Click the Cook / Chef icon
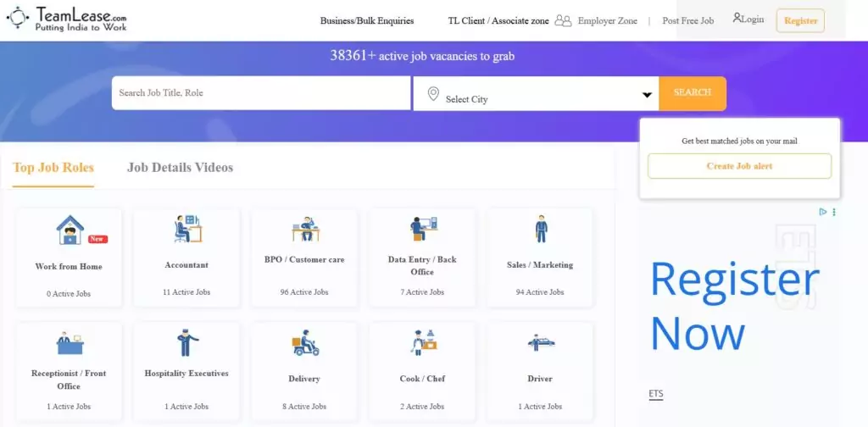This screenshot has height=427, width=868. (422, 343)
